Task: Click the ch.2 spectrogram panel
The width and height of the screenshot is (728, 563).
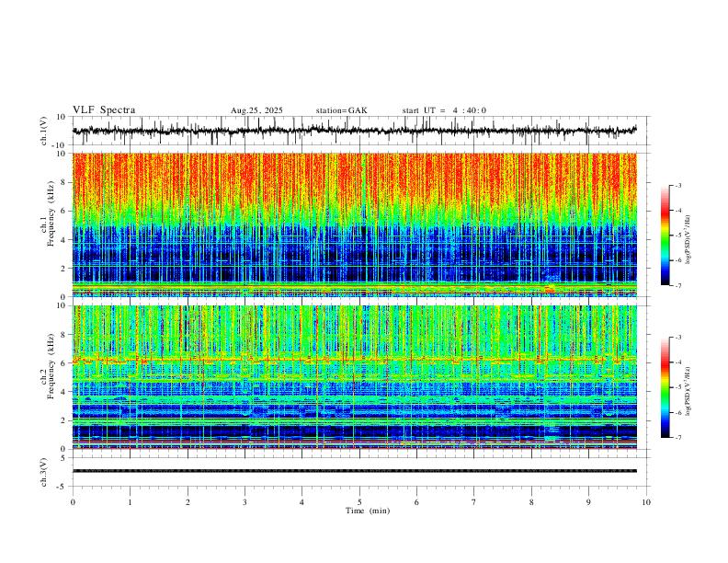Action: pos(355,377)
